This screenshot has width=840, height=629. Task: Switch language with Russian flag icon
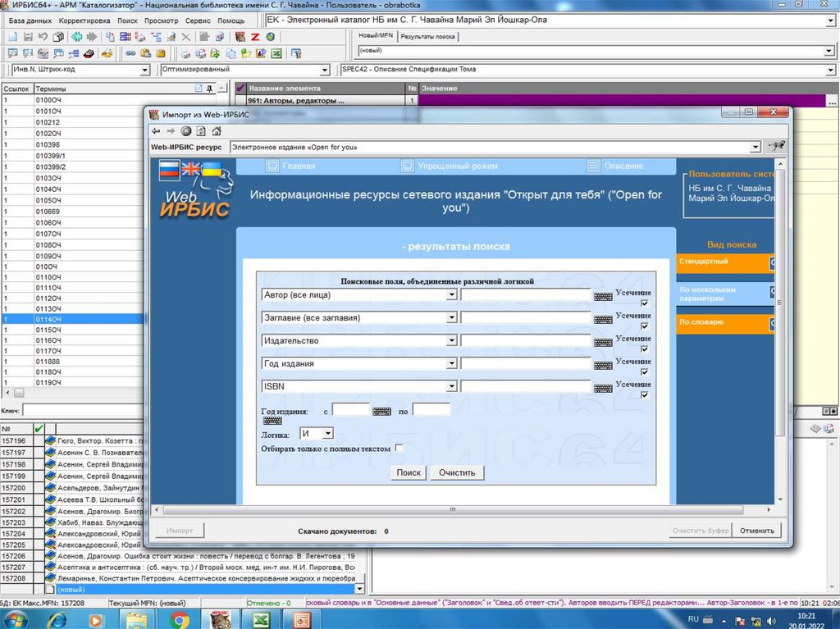[x=169, y=169]
